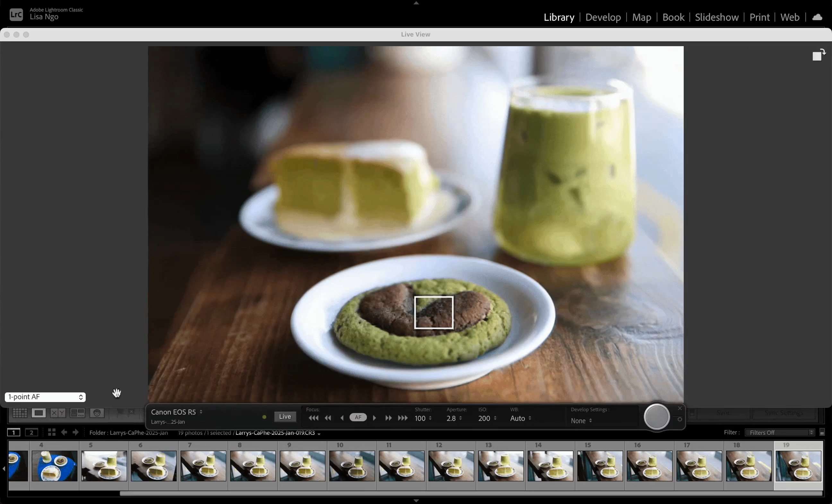Select filmstrip thumbnail number 12
Image resolution: width=832 pixels, height=504 pixels.
[451, 466]
